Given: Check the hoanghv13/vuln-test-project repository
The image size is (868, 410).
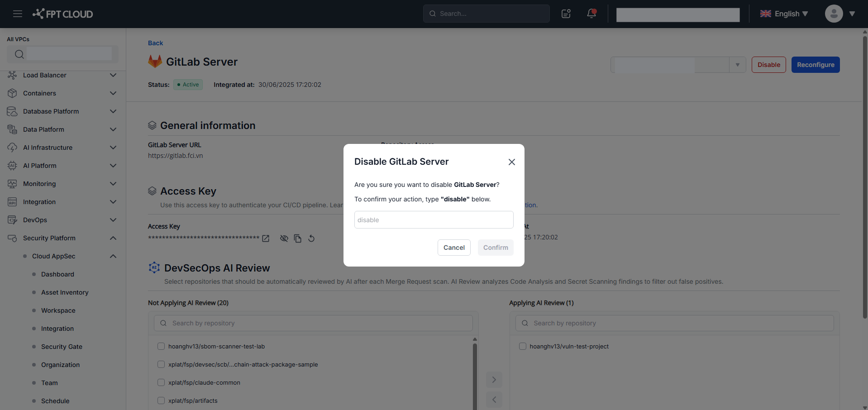Looking at the screenshot, I should tap(523, 346).
